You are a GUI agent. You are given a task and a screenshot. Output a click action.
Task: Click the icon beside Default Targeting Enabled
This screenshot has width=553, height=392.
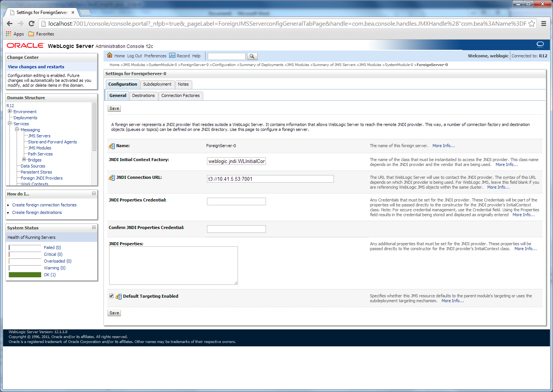coord(119,297)
